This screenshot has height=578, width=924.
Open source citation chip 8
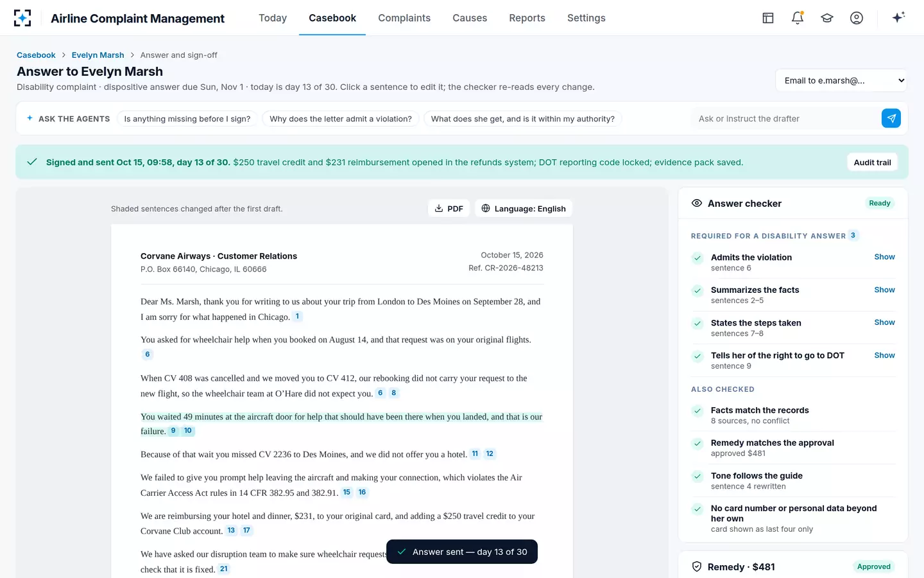(x=393, y=393)
